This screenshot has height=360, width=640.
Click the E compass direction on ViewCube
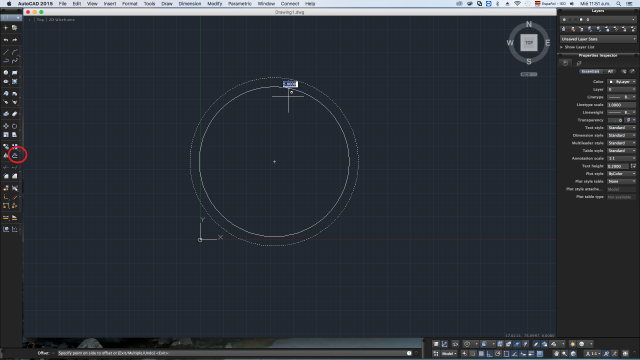(x=547, y=42)
